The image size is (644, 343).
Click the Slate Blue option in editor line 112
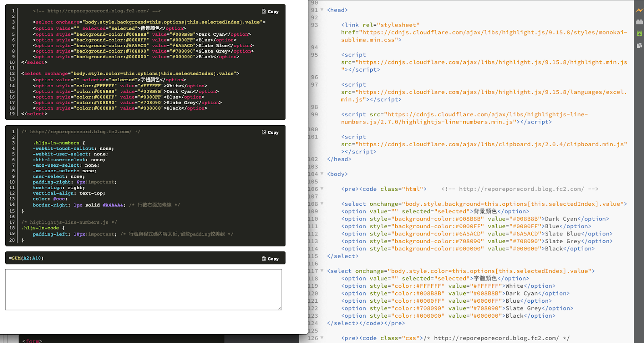click(x=477, y=233)
